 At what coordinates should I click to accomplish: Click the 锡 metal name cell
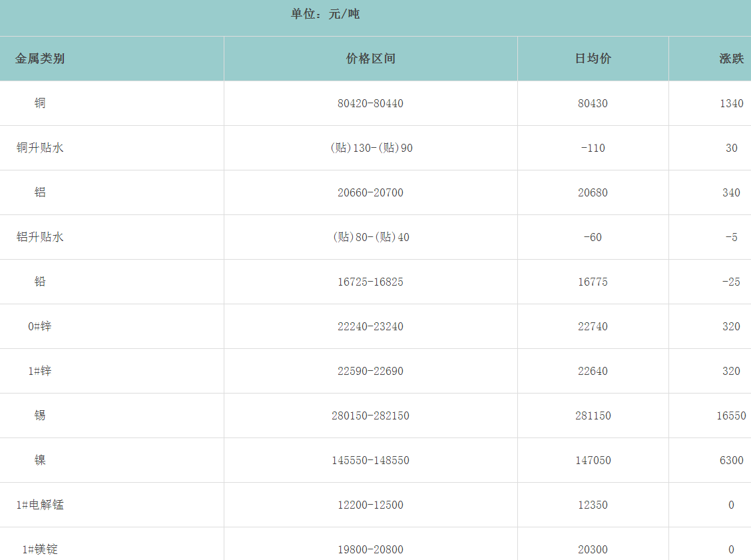click(x=40, y=416)
